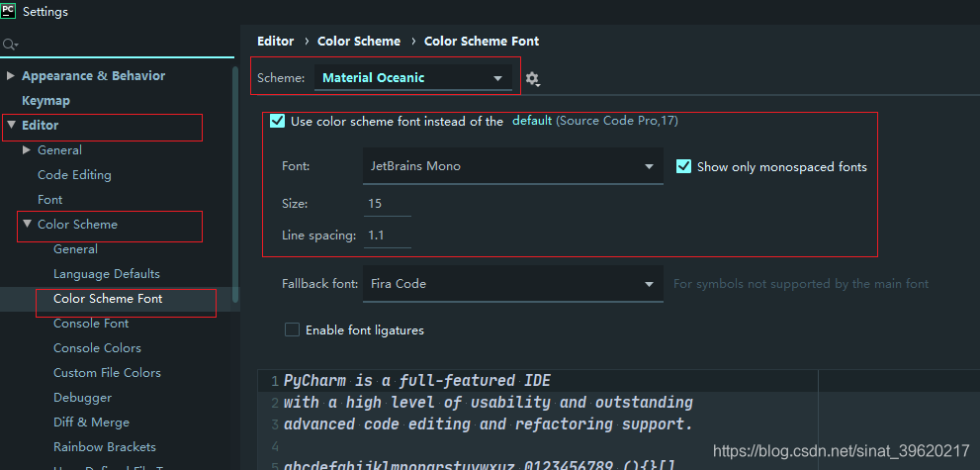
Task: Click the Size field showing 15
Action: click(387, 204)
